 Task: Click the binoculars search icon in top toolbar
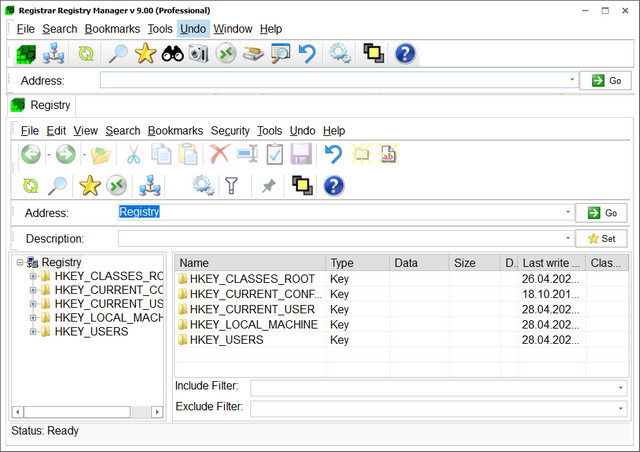tap(173, 53)
